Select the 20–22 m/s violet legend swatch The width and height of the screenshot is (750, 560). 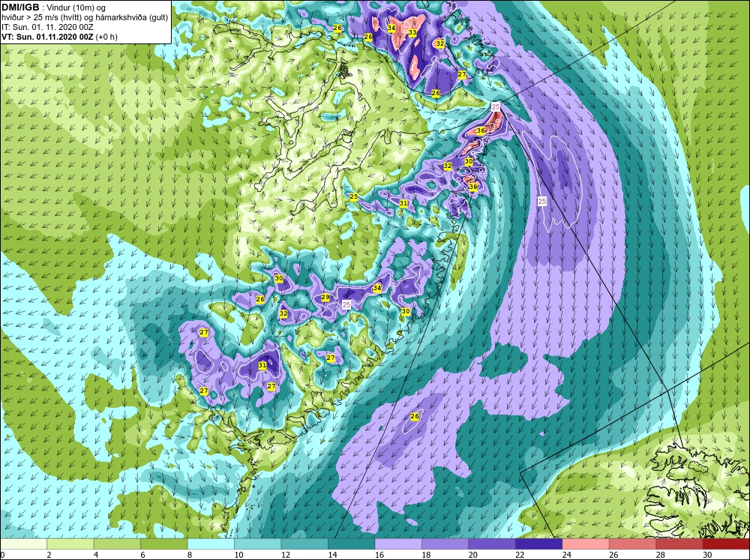492,544
